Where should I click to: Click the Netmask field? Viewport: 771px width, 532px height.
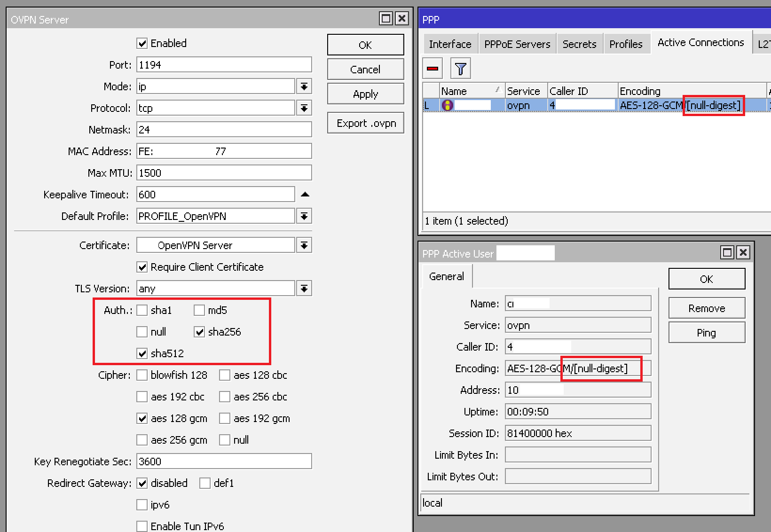coord(224,130)
